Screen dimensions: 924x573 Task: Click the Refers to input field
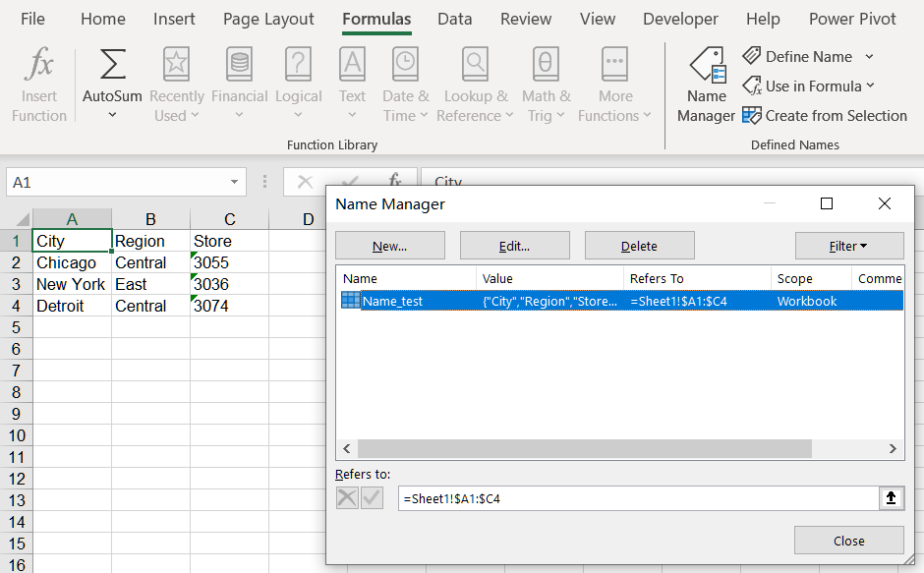(637, 498)
